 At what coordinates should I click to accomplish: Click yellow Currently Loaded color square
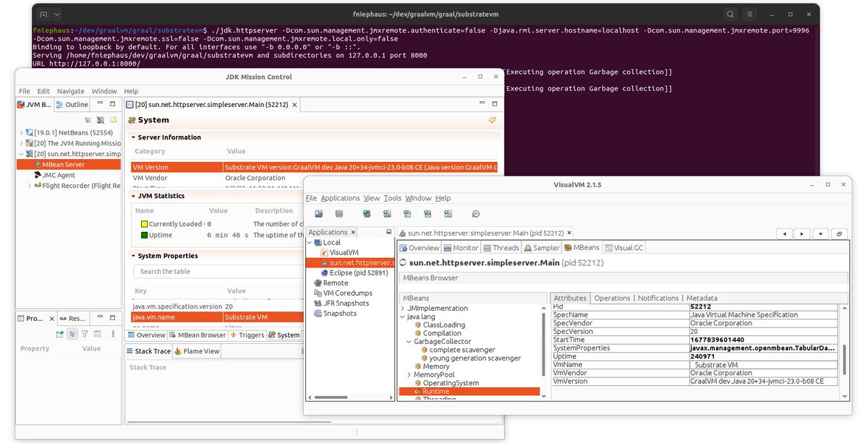(x=144, y=224)
